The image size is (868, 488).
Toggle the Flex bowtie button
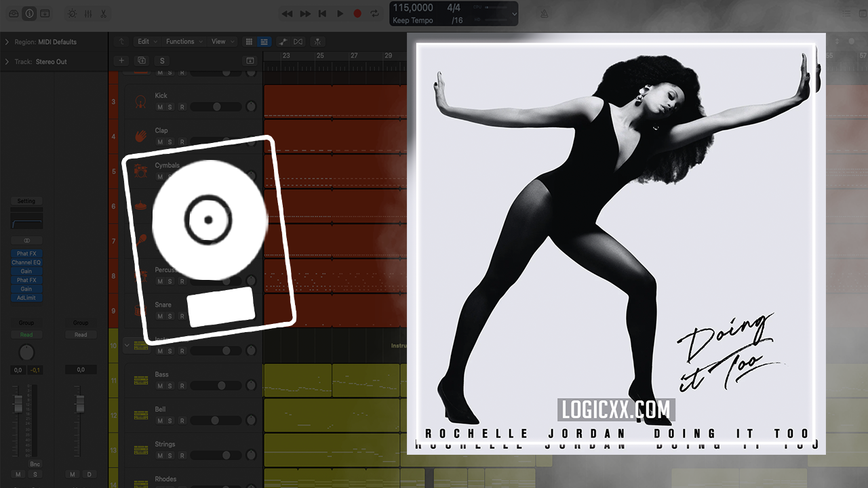[298, 41]
